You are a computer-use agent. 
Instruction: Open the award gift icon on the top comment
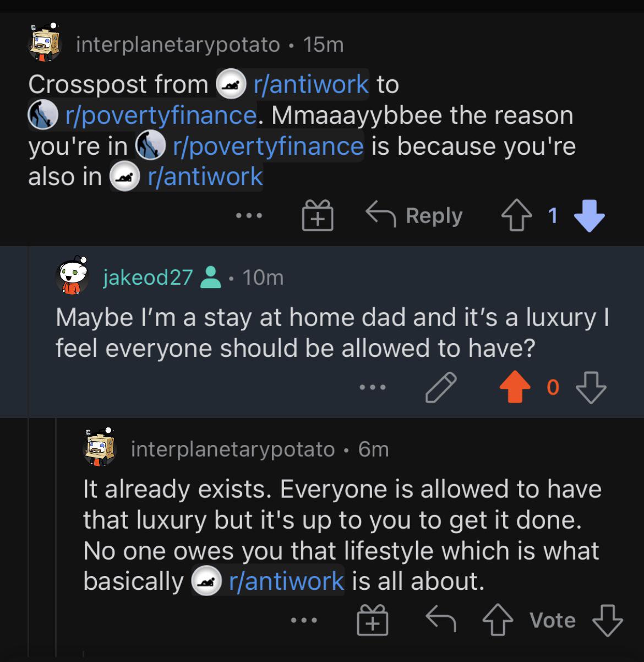coord(317,216)
